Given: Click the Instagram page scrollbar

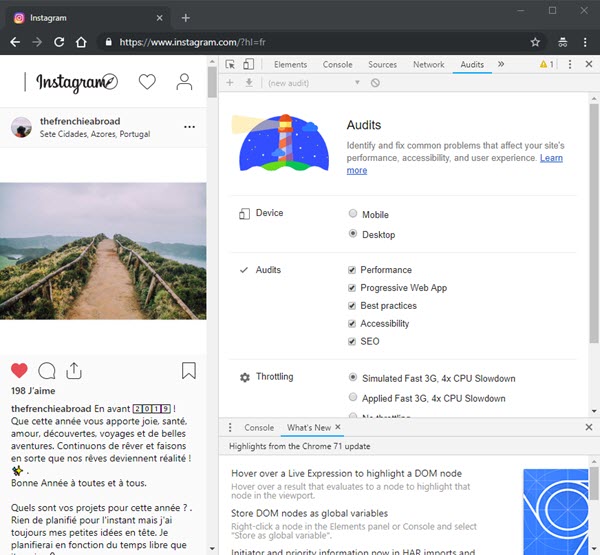Looking at the screenshot, I should 212,82.
